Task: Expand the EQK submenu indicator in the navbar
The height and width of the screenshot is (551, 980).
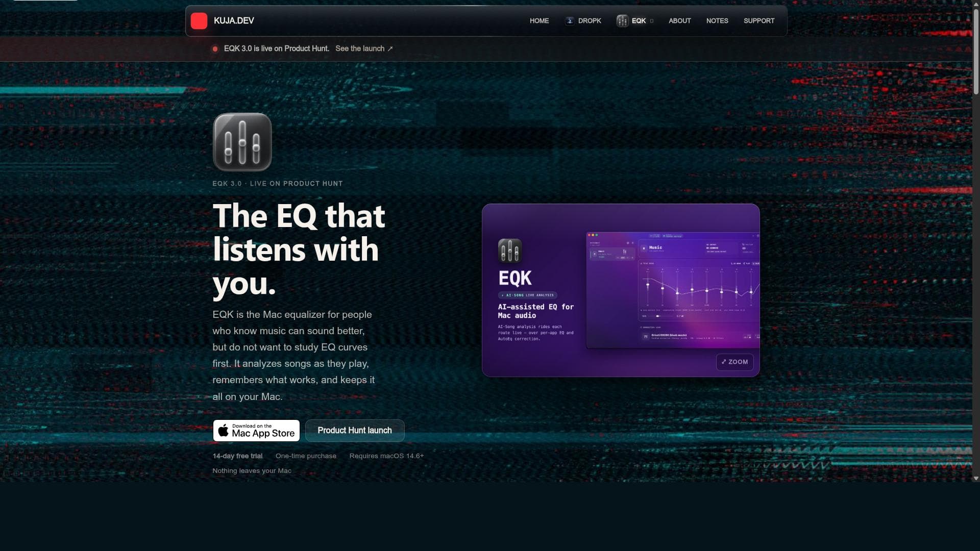Action: point(652,21)
